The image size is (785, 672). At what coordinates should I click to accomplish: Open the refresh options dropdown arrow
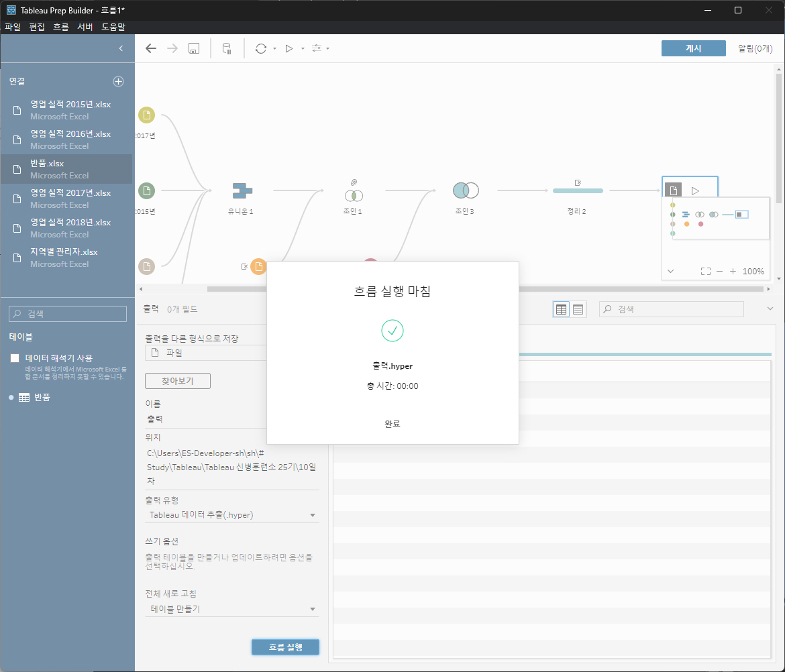tap(275, 49)
